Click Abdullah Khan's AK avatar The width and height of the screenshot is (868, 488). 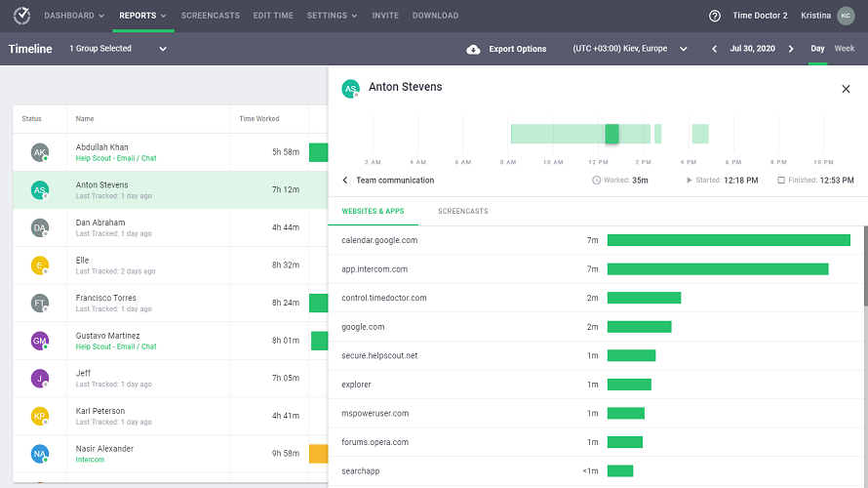[39, 152]
